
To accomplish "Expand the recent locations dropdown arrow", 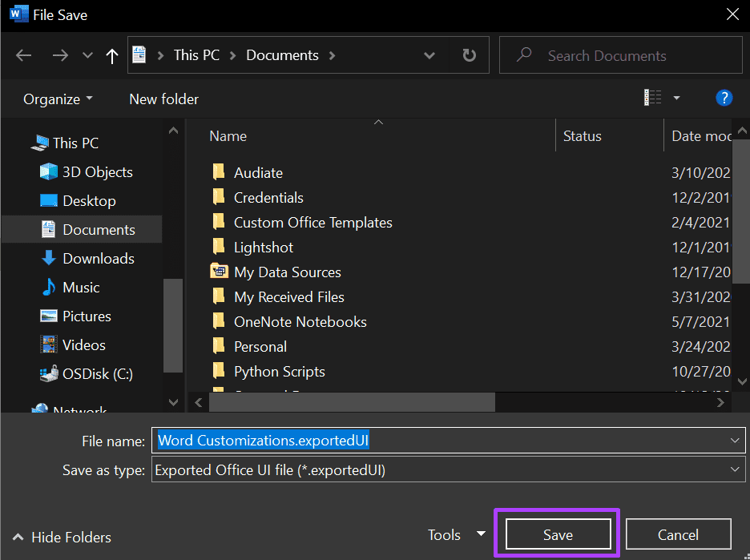I will tap(88, 55).
